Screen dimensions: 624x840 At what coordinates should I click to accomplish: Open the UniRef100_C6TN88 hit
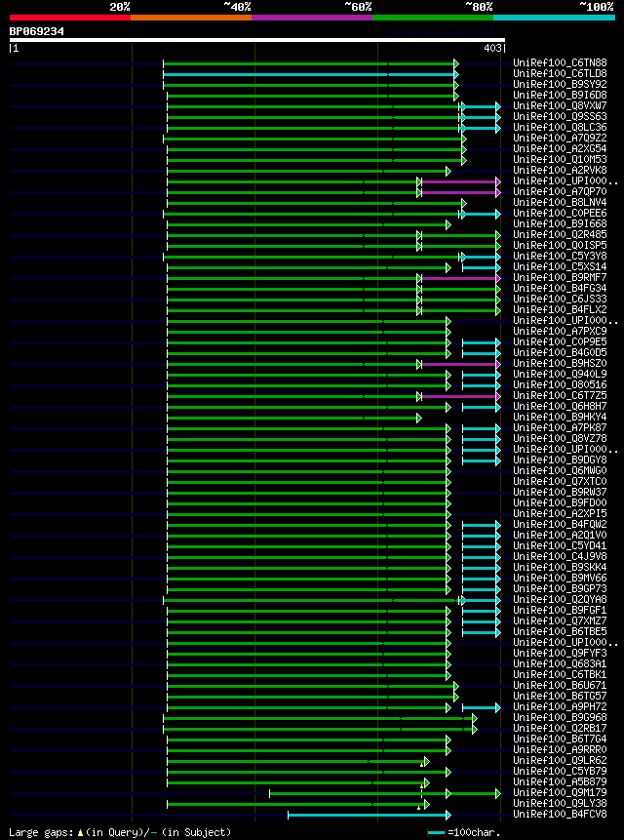tap(560, 62)
